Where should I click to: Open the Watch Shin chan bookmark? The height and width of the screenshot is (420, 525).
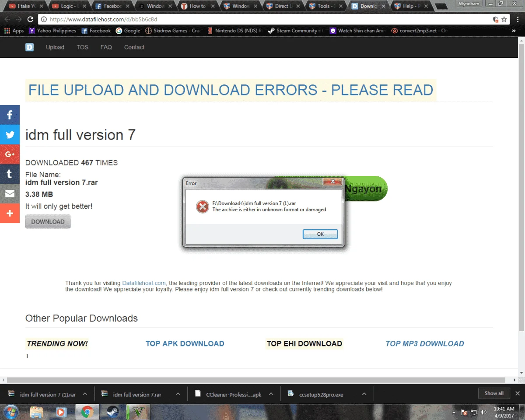[x=358, y=31]
